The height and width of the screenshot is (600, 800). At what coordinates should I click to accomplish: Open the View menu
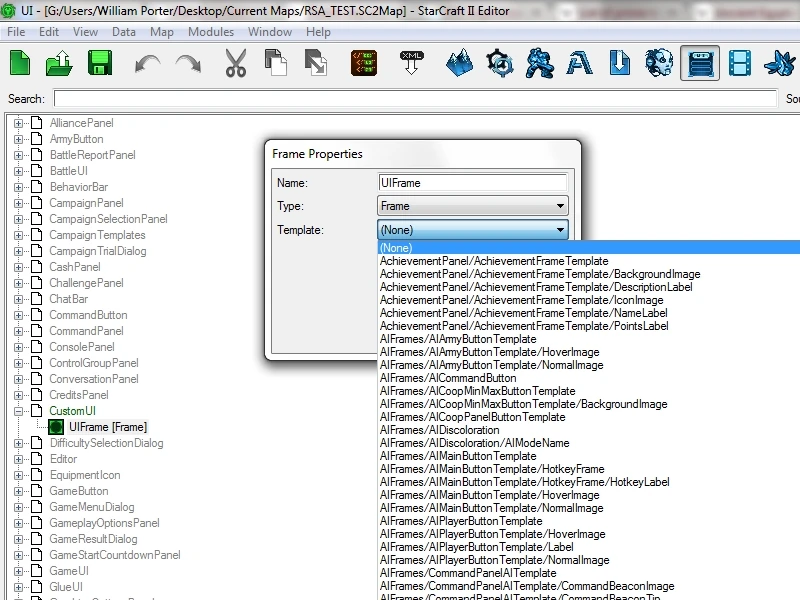point(85,32)
